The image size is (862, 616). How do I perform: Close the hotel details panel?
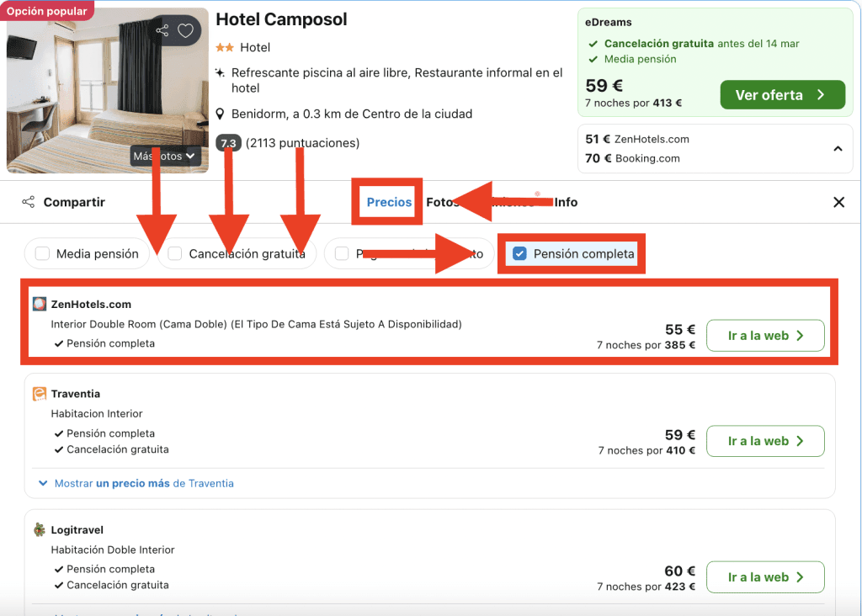[x=838, y=202]
